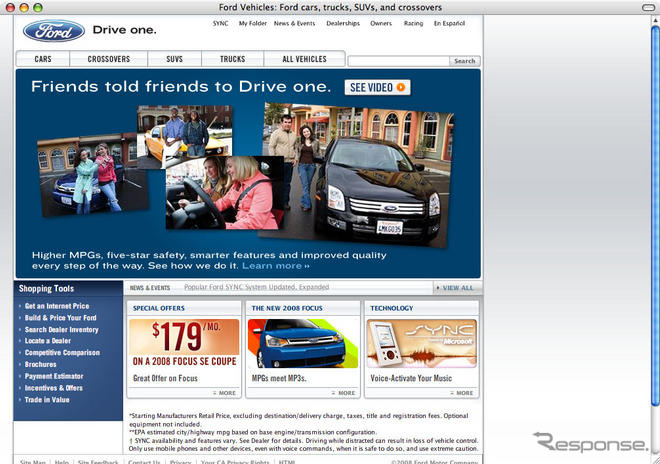660x464 pixels.
Task: Select Build & Price Your Ford
Action: [61, 318]
